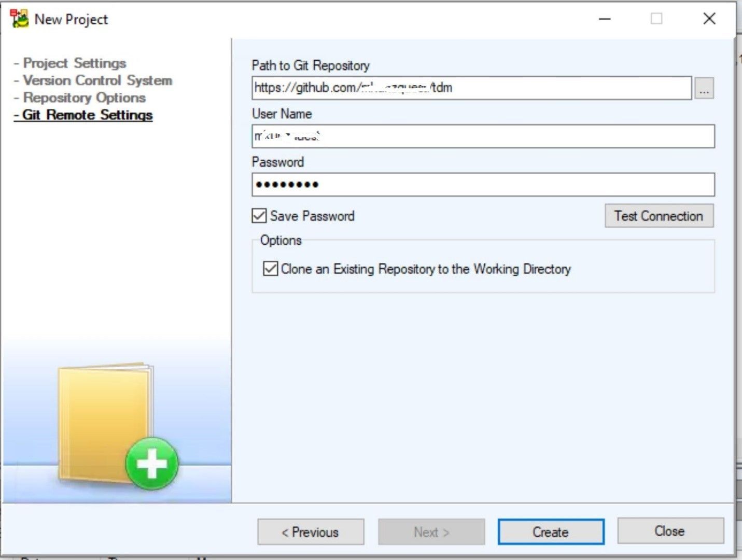Close the dialog with title bar X

coord(709,19)
